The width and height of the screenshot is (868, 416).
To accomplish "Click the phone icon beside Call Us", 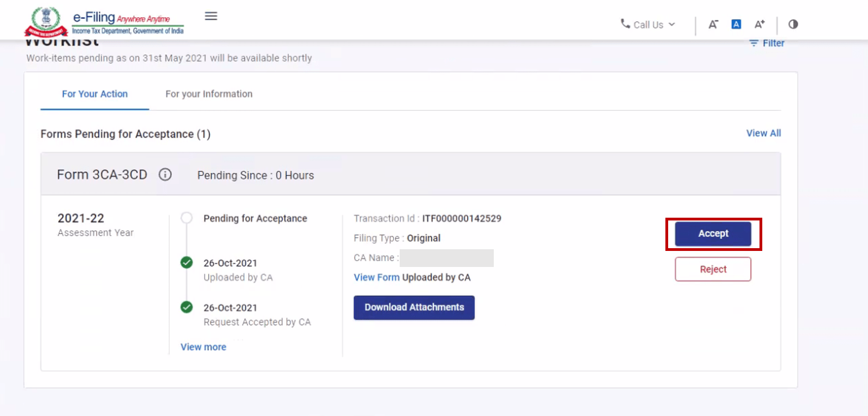I will point(625,24).
